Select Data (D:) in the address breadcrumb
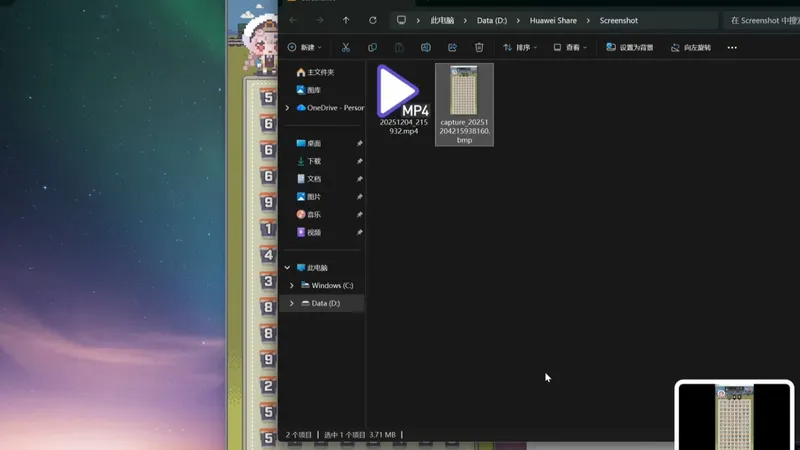The width and height of the screenshot is (800, 450). point(492,20)
